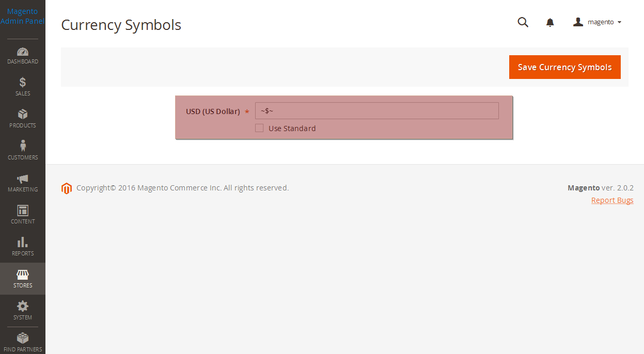Viewport: 644px width, 354px height.
Task: Click the Magento logo in footer
Action: [x=67, y=188]
